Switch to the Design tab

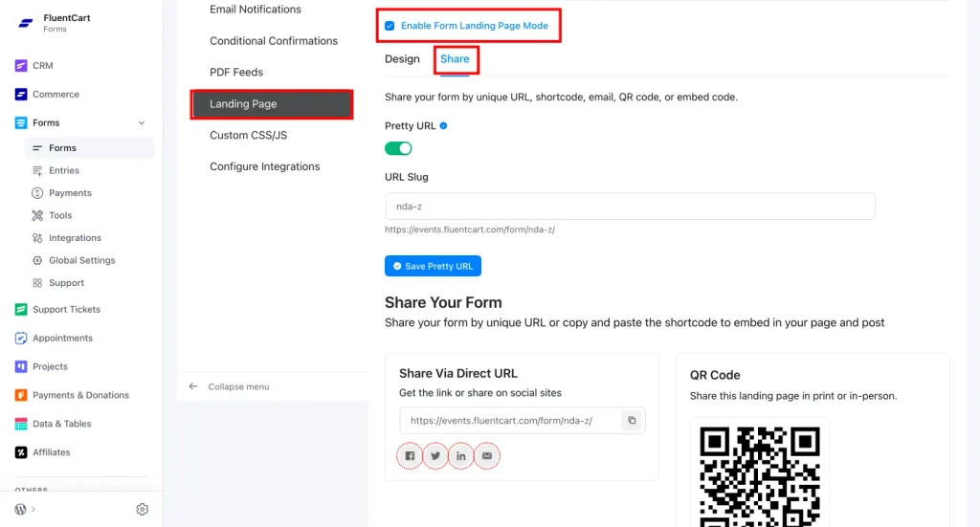pyautogui.click(x=402, y=58)
